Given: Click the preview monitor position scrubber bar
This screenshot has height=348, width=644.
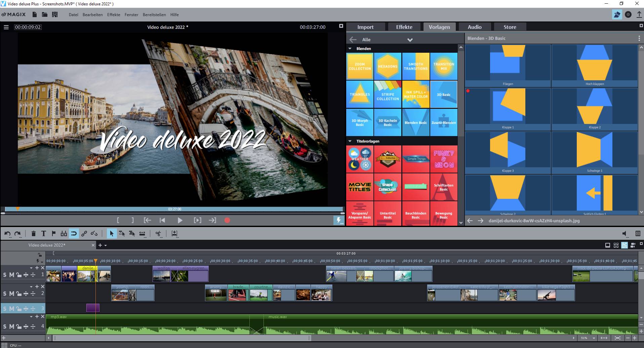Looking at the screenshot, I should click(174, 209).
